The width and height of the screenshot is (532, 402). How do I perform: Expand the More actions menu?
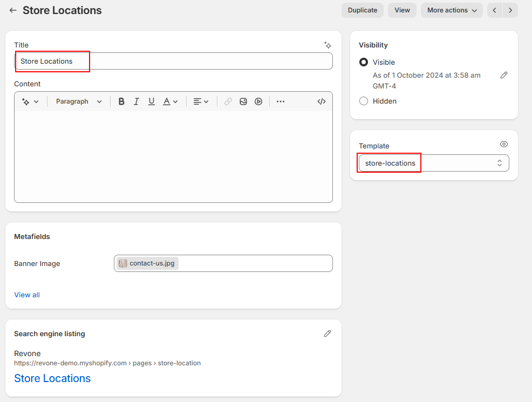click(x=452, y=10)
